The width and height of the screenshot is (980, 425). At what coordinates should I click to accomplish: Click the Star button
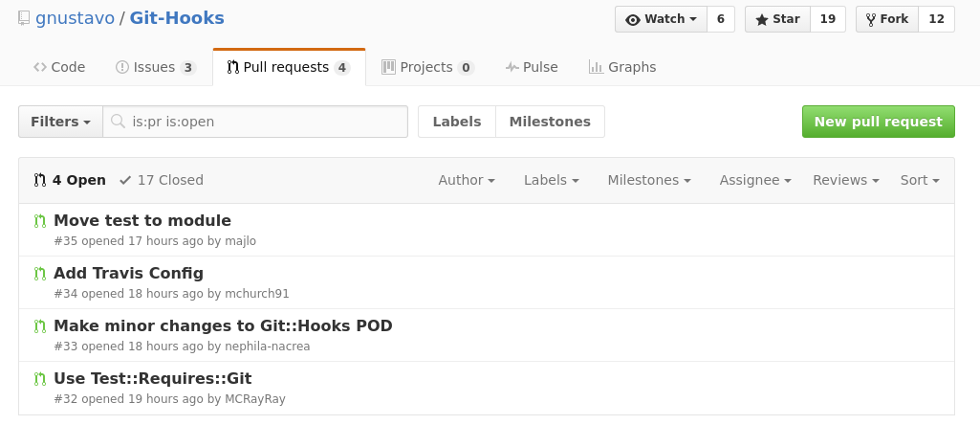(x=777, y=19)
